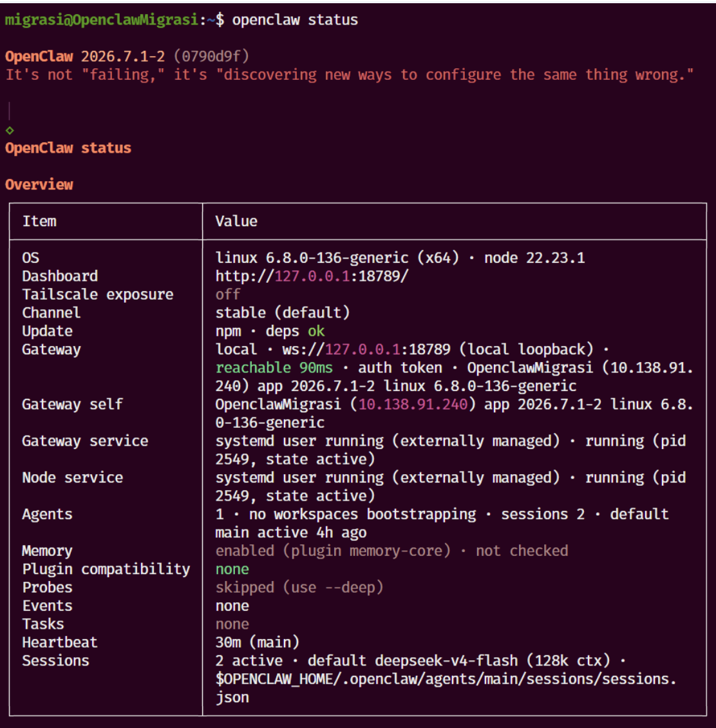Image resolution: width=716 pixels, height=728 pixels.
Task: Select the 'Gateway service' row label
Action: (x=86, y=441)
